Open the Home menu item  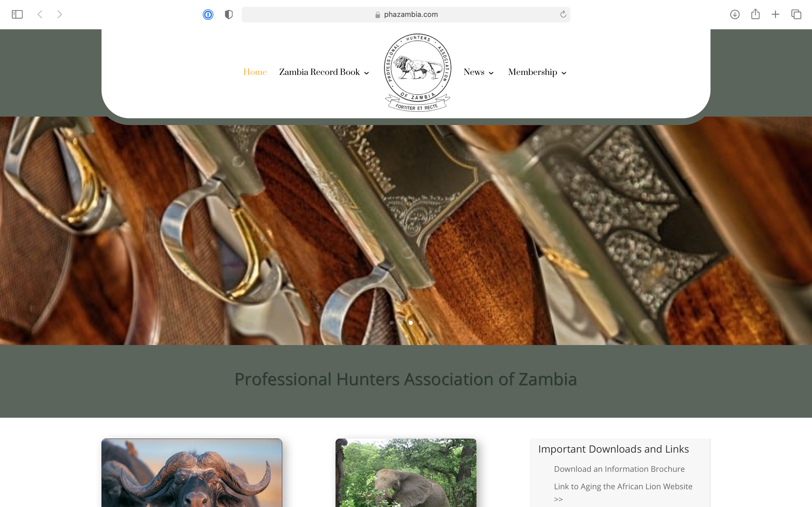pyautogui.click(x=255, y=72)
